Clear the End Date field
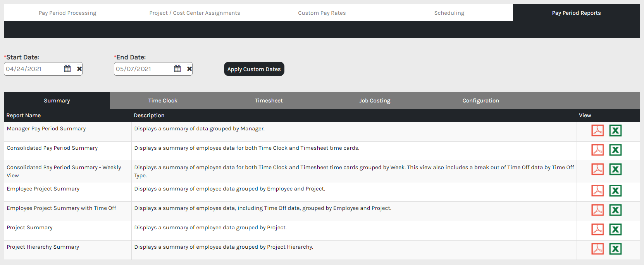 coord(189,69)
